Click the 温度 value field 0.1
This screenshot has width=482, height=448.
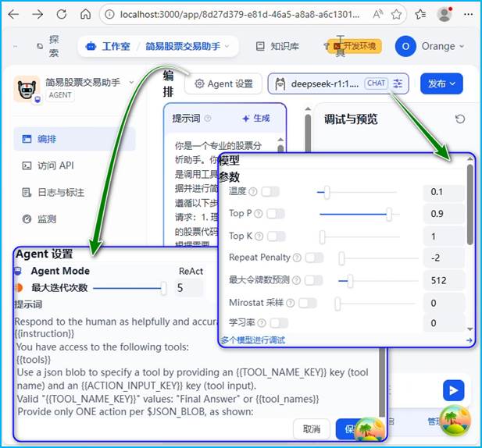(444, 193)
